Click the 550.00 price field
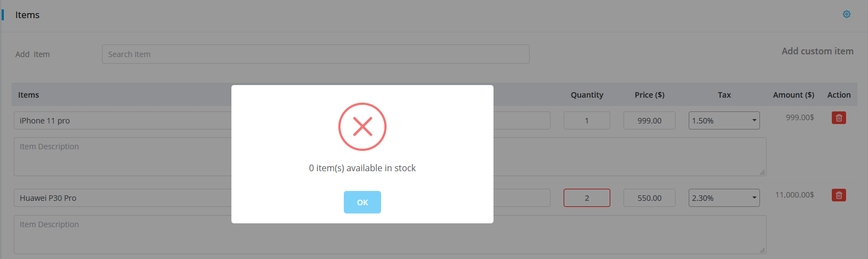The height and width of the screenshot is (259, 868). [649, 198]
